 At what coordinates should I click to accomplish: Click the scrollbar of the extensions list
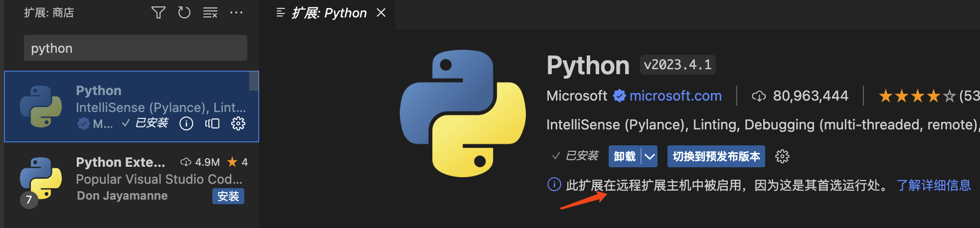click(254, 81)
